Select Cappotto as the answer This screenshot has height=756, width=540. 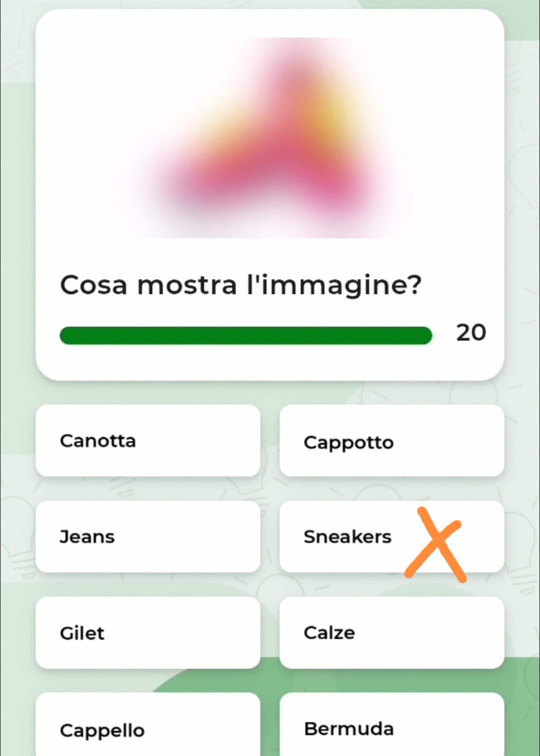point(391,440)
